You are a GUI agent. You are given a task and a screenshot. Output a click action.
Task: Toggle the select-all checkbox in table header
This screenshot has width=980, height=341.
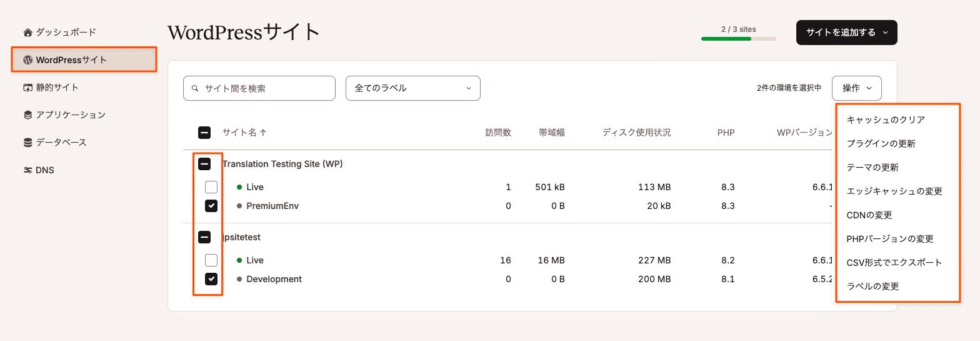coord(204,133)
